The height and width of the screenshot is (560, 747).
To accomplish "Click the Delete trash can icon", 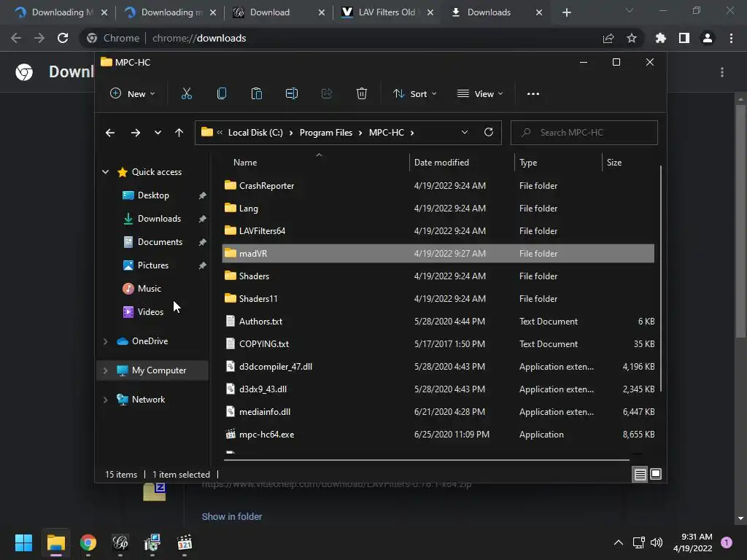I will click(x=362, y=94).
